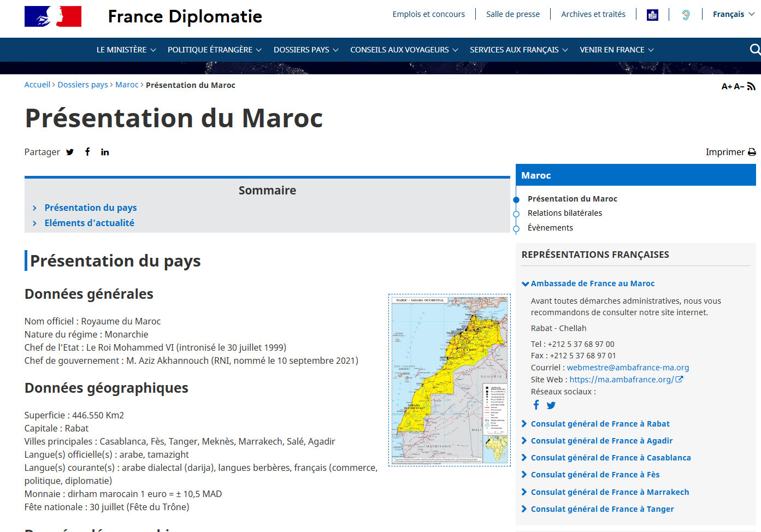Click the easy-to-read accessibility icon
This screenshot has height=532, width=761.
[x=652, y=15]
